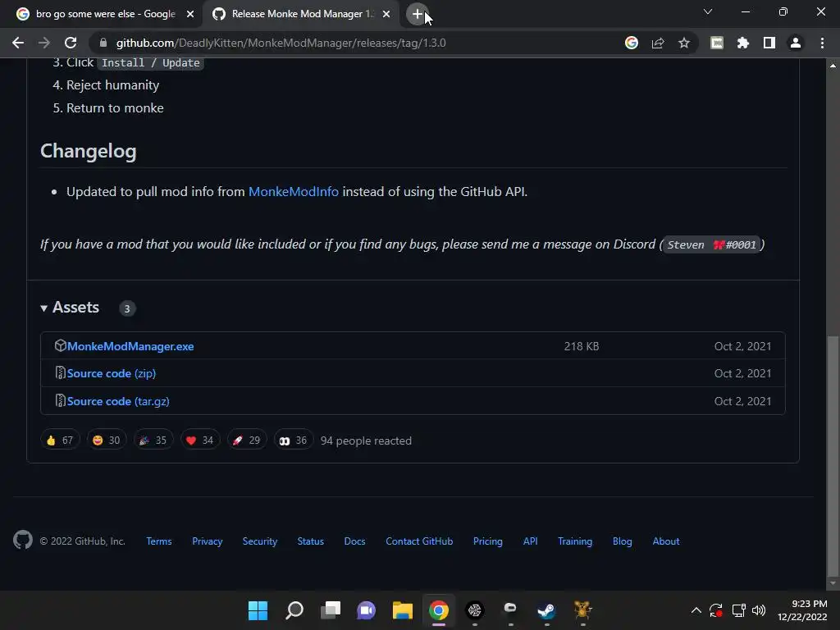
Task: Open the API footer link
Action: pyautogui.click(x=531, y=541)
